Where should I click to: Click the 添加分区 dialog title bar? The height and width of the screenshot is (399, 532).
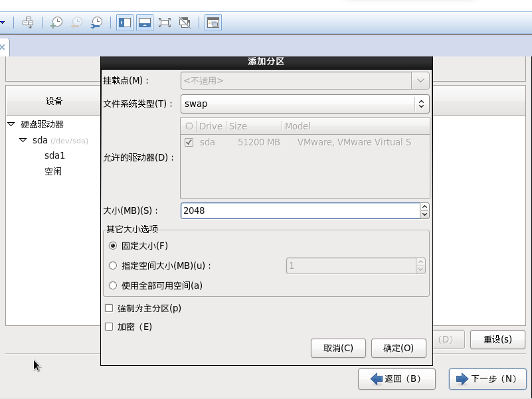266,62
